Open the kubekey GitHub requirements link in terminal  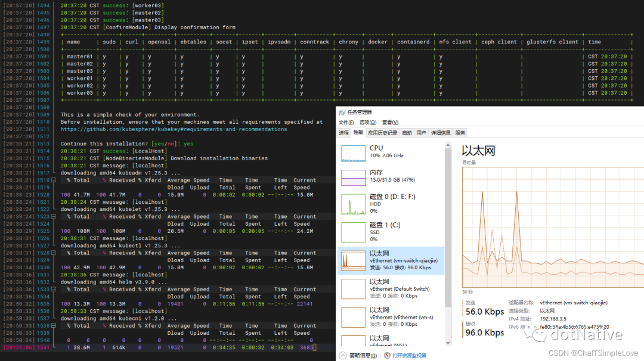[174, 129]
